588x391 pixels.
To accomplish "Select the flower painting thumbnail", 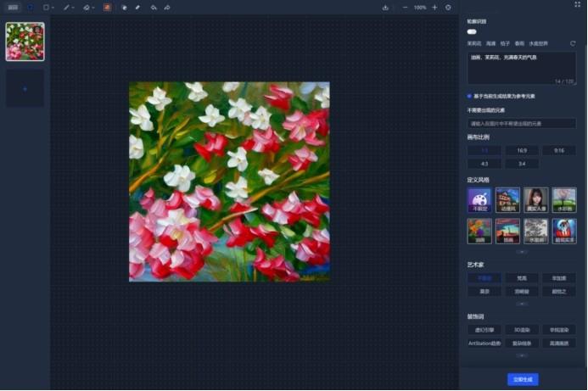I will tap(25, 42).
